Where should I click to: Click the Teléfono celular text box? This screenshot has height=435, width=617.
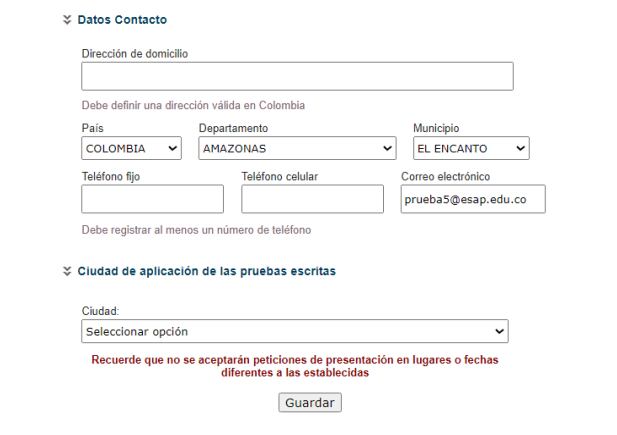312,199
